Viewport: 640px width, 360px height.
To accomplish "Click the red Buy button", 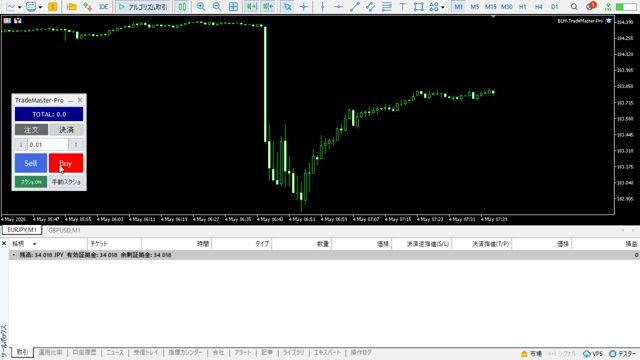I will click(x=66, y=163).
